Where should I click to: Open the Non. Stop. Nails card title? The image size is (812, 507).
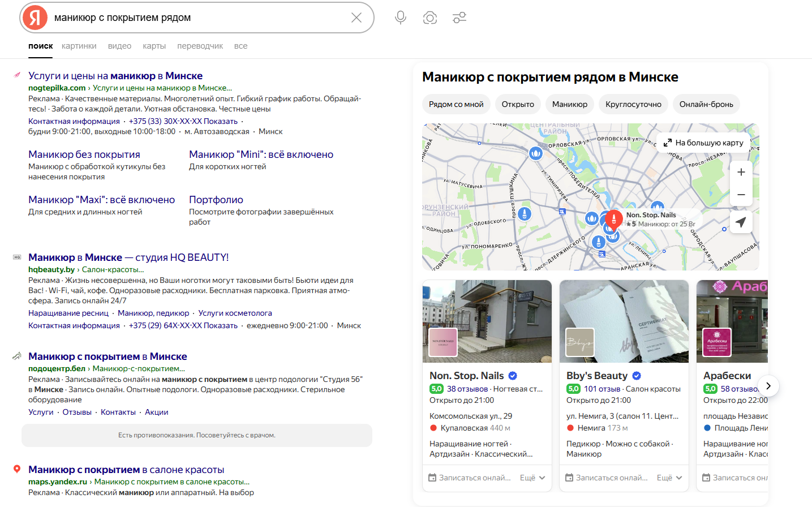pyautogui.click(x=467, y=376)
